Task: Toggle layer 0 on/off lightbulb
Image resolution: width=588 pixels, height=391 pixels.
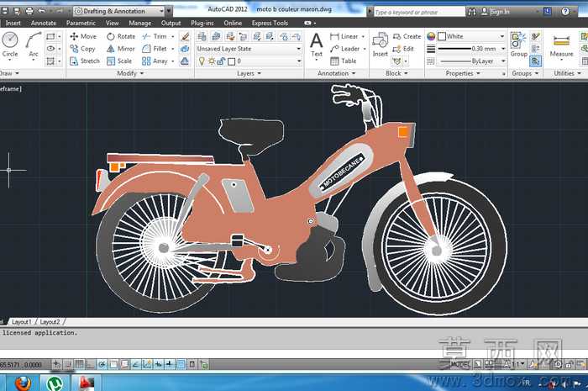Action: 202,61
